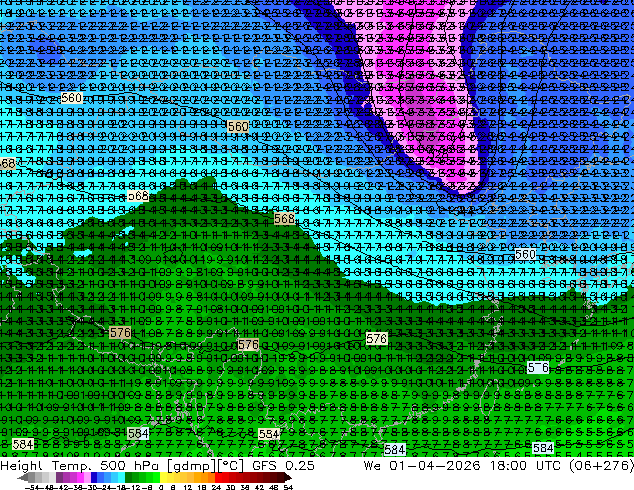Click the rightmost 560 contour label
Screen dimensions: 634x490
(525, 254)
